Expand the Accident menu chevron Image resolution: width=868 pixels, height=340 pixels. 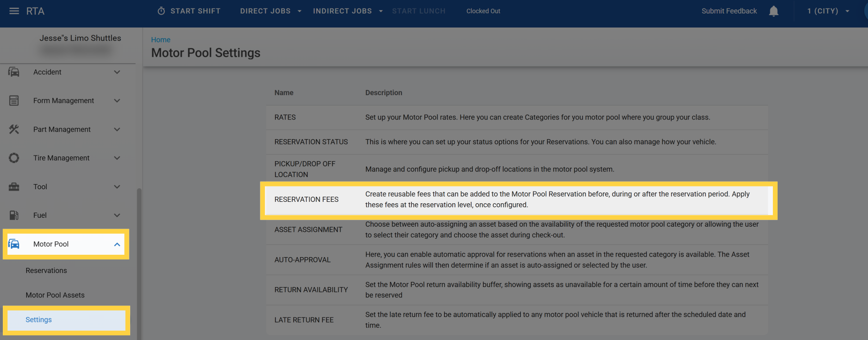pos(117,72)
